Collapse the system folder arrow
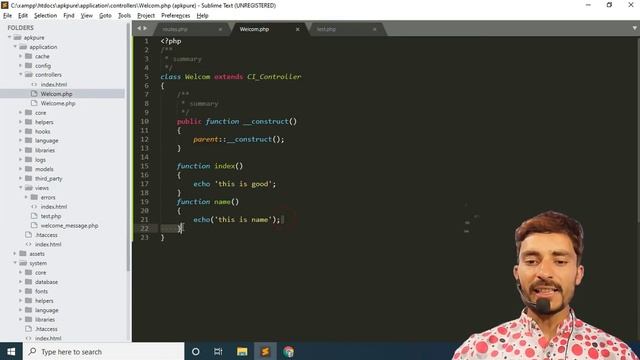The height and width of the screenshot is (360, 640). [x=15, y=263]
